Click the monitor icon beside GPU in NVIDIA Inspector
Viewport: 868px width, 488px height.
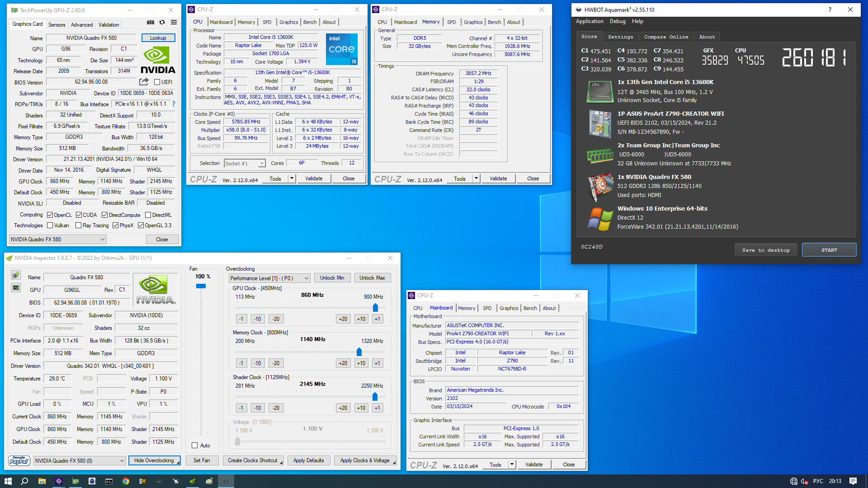(x=16, y=288)
